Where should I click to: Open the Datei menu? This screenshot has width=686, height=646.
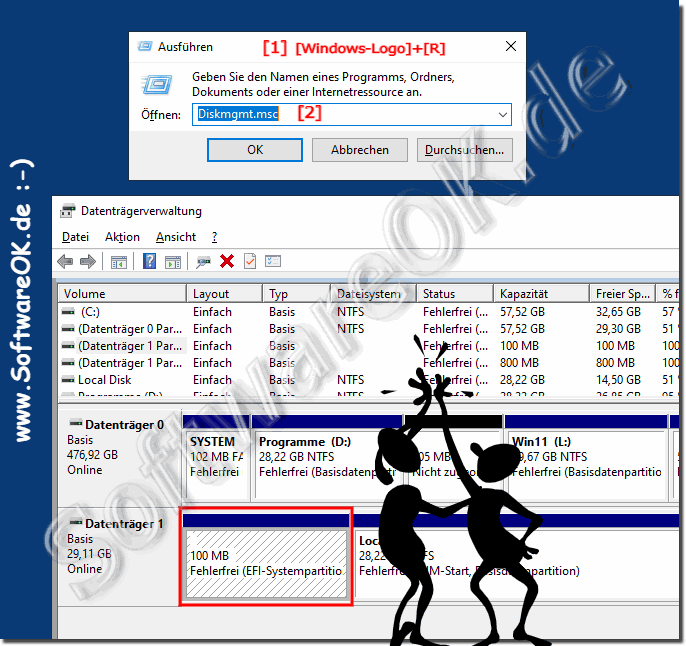[x=75, y=237]
